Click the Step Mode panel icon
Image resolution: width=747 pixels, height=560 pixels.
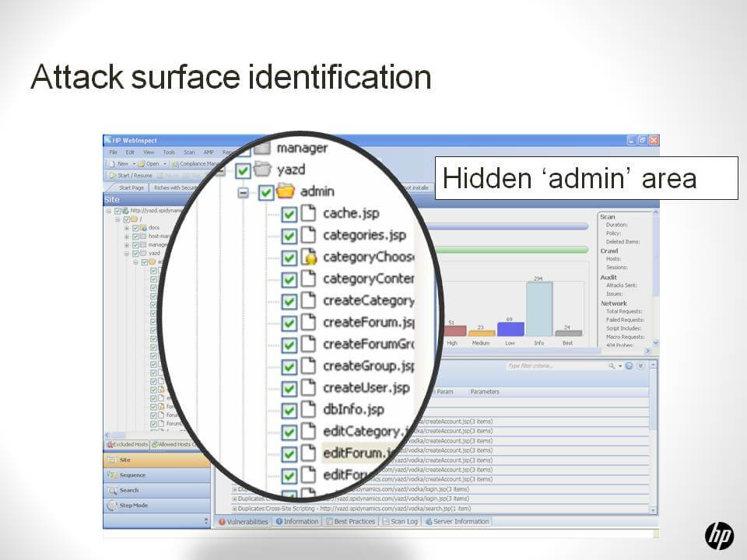(114, 506)
